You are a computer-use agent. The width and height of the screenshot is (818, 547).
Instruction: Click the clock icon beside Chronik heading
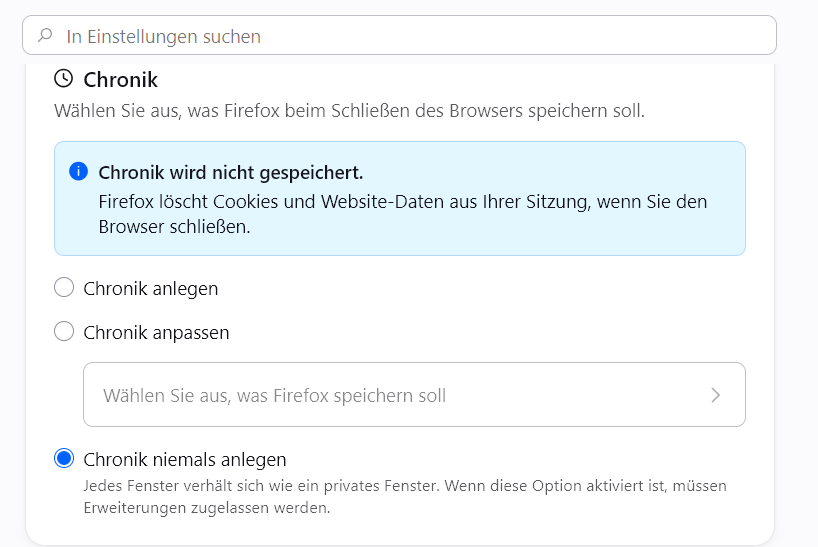(64, 79)
